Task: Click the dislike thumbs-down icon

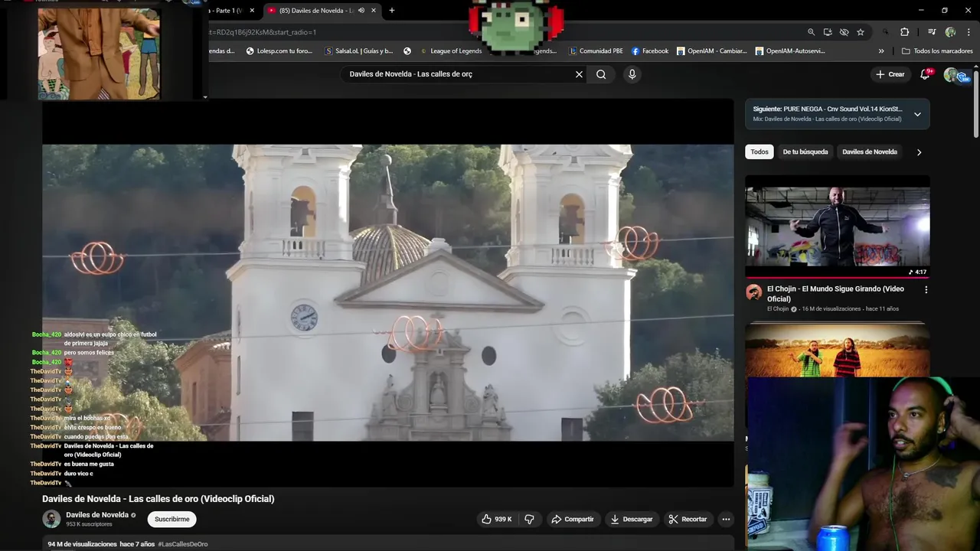Action: coord(529,519)
